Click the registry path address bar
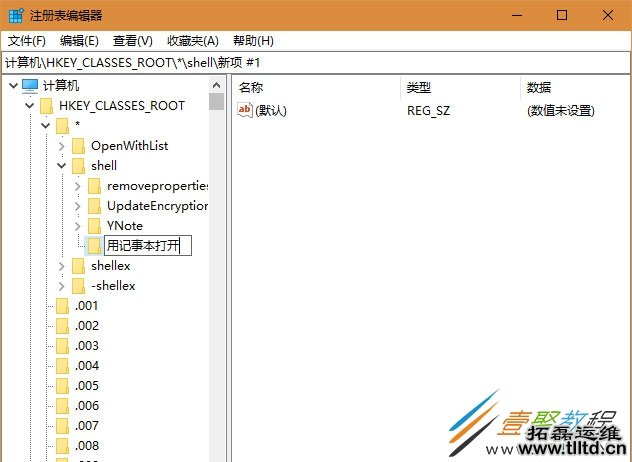The width and height of the screenshot is (632, 462). click(316, 62)
